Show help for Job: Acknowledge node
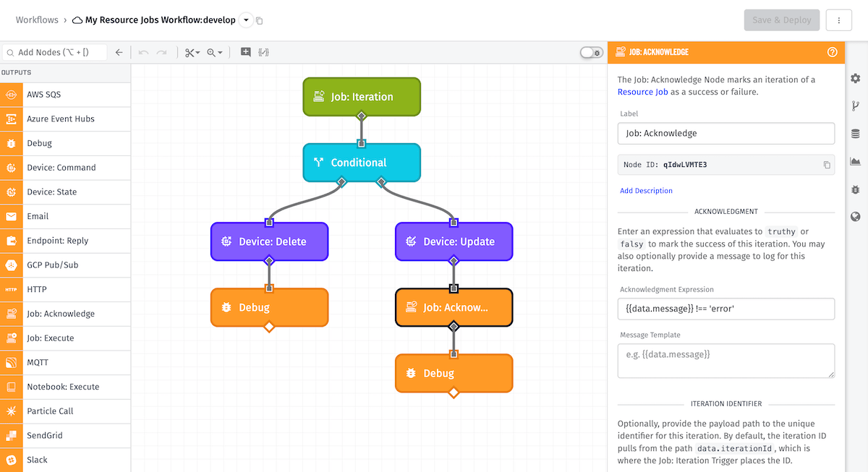This screenshot has height=472, width=868. click(x=832, y=52)
